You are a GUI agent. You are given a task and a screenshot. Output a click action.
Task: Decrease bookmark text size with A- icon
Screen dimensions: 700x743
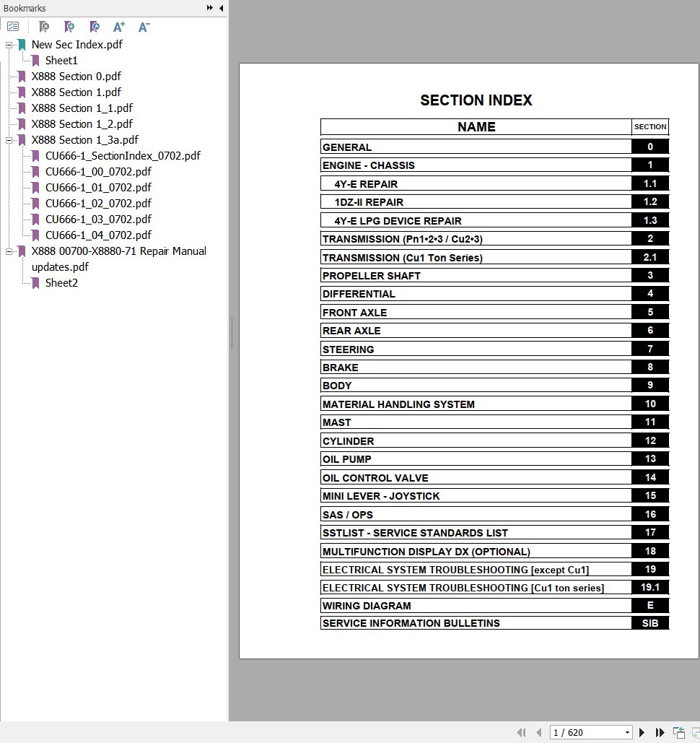[x=144, y=27]
